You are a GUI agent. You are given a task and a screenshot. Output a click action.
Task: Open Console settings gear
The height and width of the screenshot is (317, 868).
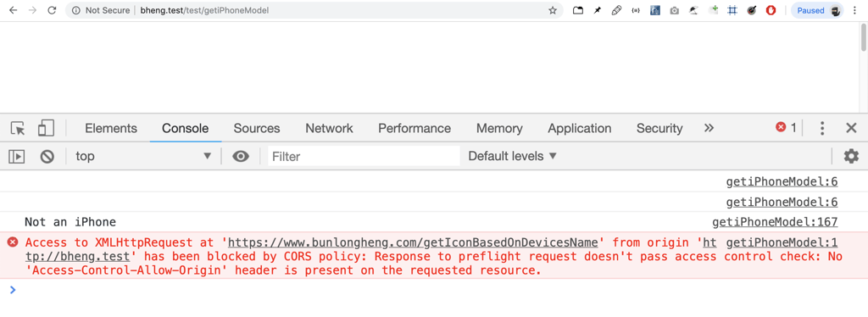point(851,157)
